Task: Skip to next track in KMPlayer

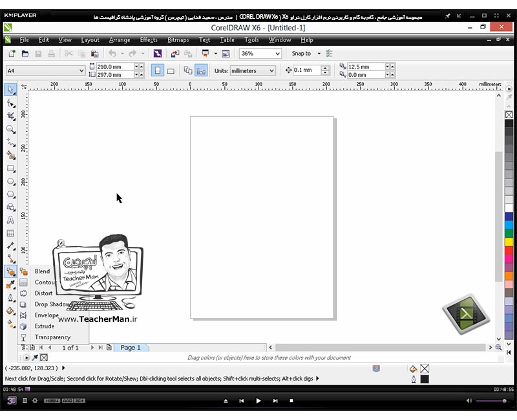Action: coord(275,401)
